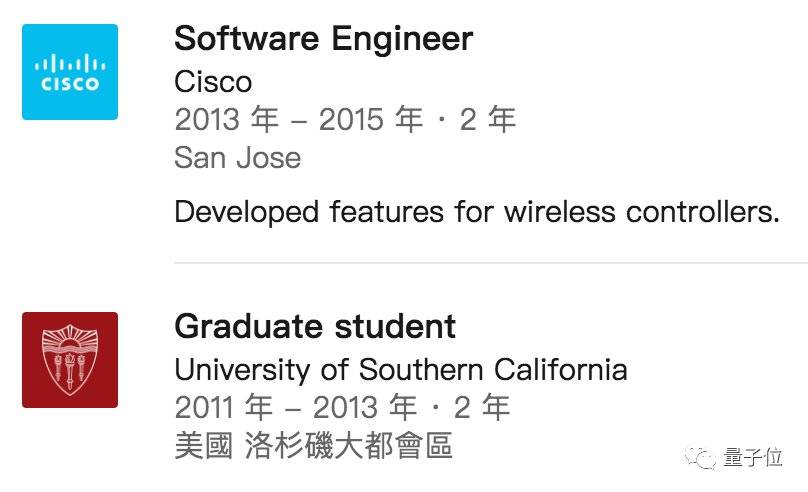This screenshot has width=808, height=492.
Task: Click the 美國 country text
Action: 203,444
